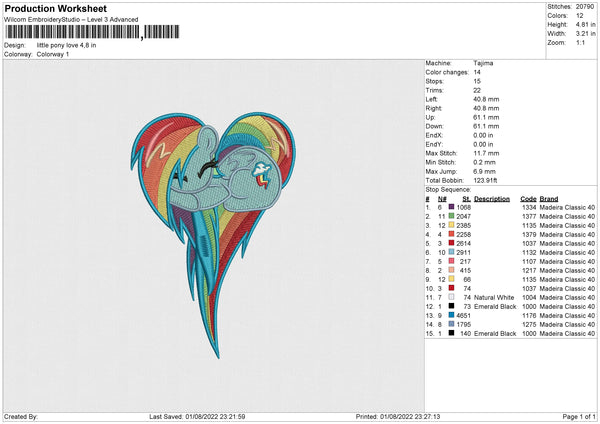Pick the light blue swatch beside 2911

click(x=452, y=252)
